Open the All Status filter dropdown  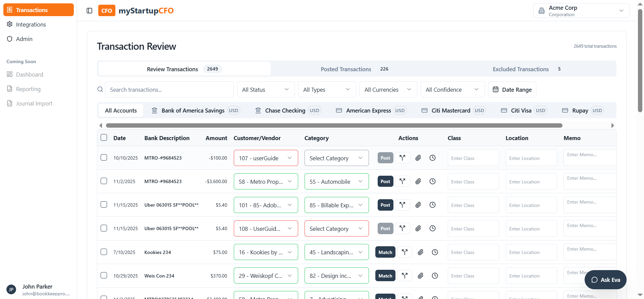tap(265, 90)
